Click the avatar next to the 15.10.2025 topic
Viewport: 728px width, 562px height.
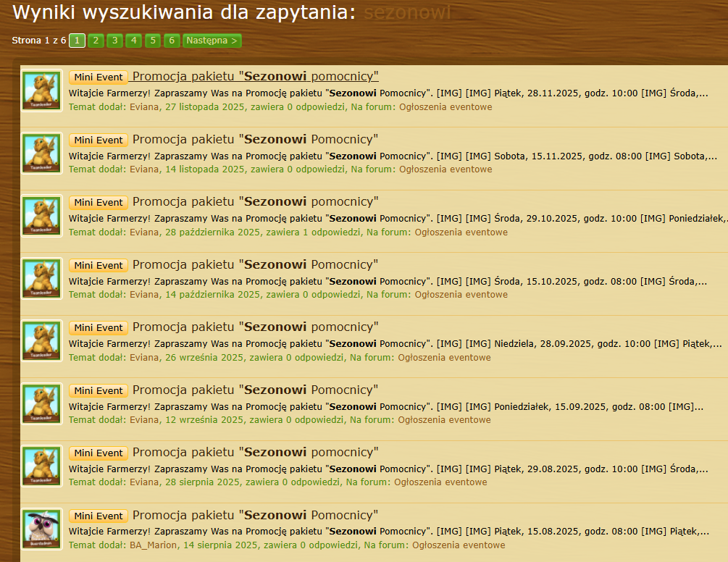point(41,279)
